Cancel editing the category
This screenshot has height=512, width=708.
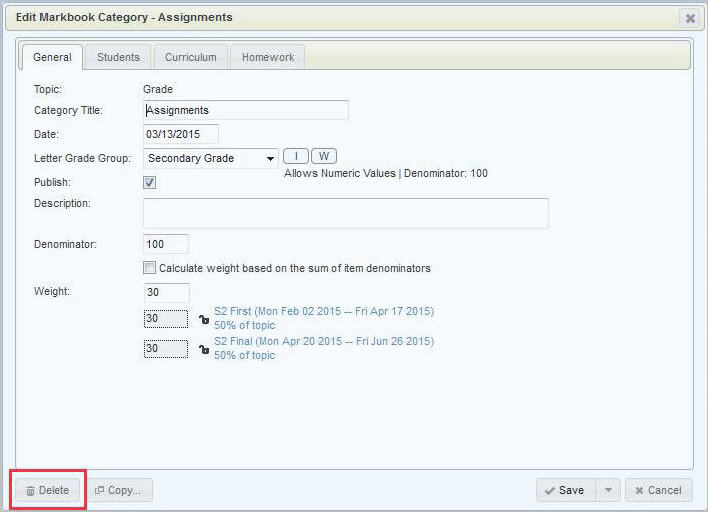(x=658, y=490)
